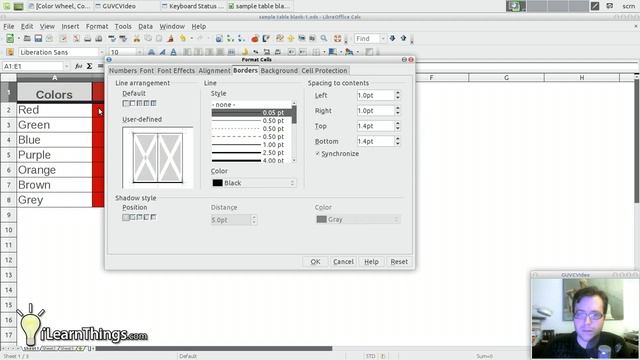Image resolution: width=640 pixels, height=360 pixels.
Task: Open the Data menu
Action: 145,26
